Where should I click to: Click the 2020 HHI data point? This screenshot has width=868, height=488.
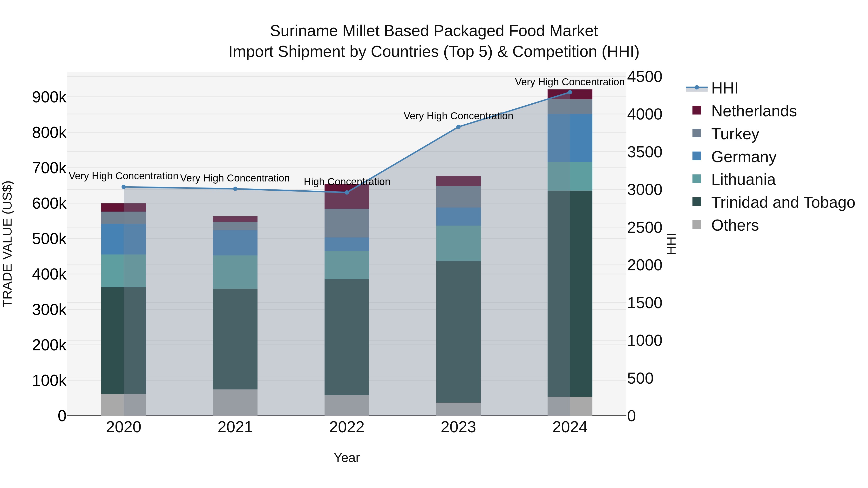[124, 187]
